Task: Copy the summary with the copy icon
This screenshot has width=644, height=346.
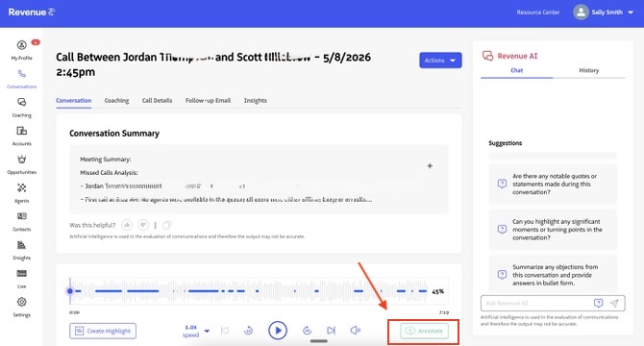Action: 166,225
